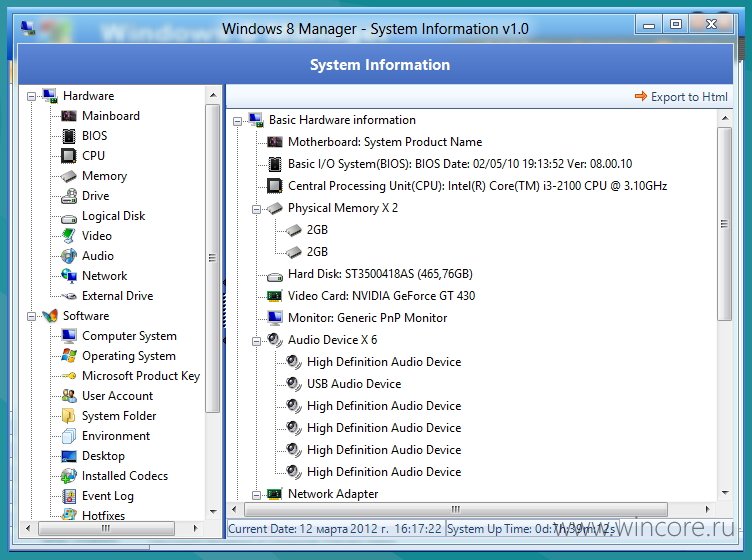Click the Network icon in the sidebar

69,276
